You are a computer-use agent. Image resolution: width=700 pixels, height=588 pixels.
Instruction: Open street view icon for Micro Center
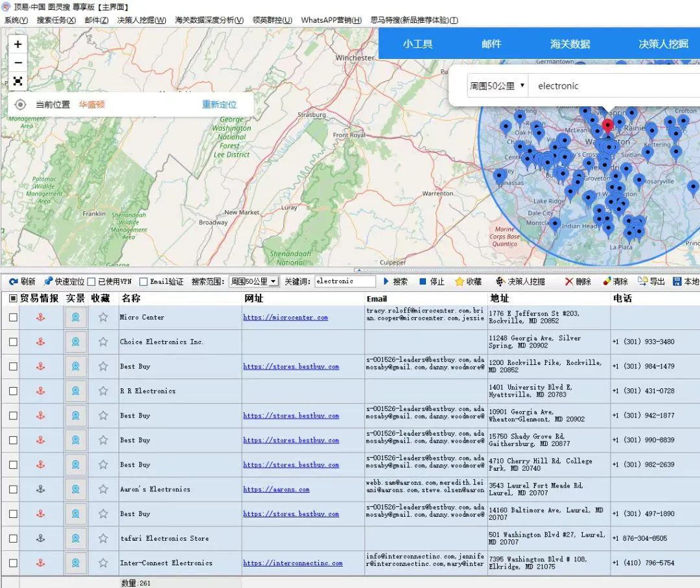point(75,317)
